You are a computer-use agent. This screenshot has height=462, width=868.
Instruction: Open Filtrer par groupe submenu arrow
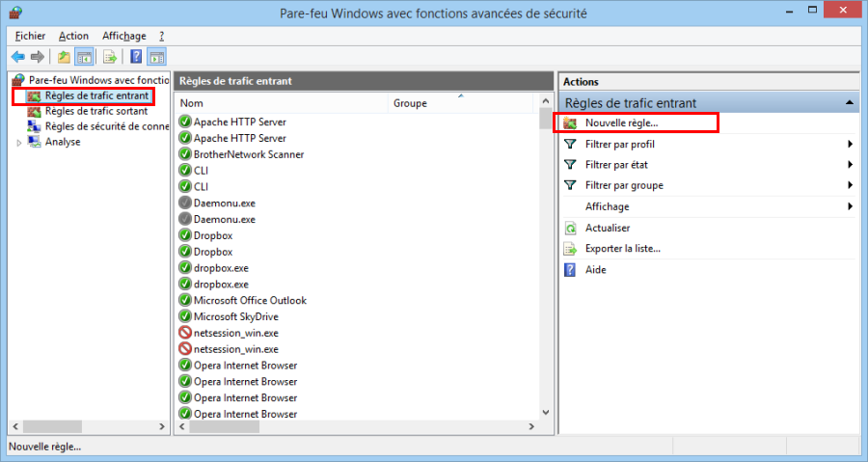point(850,185)
